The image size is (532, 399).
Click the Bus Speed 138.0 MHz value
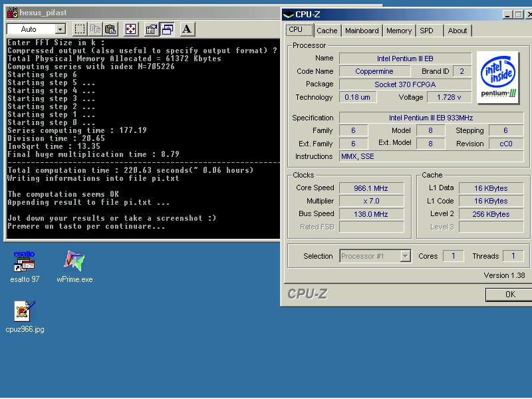pyautogui.click(x=371, y=214)
